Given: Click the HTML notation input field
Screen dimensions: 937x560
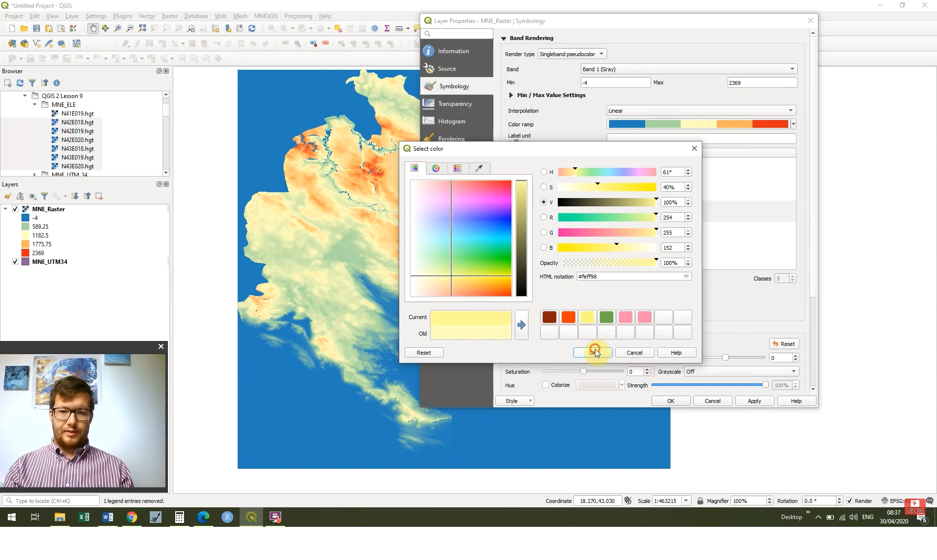Looking at the screenshot, I should tap(630, 276).
